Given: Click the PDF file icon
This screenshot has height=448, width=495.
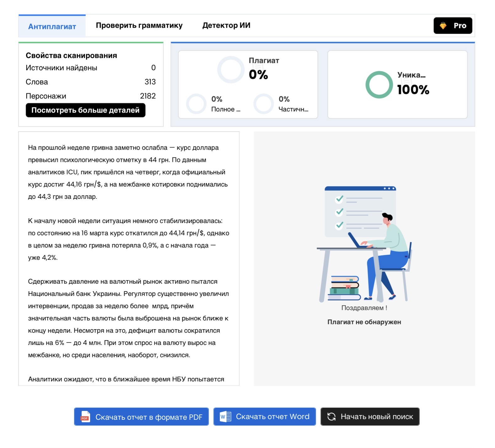Looking at the screenshot, I should pos(85,417).
